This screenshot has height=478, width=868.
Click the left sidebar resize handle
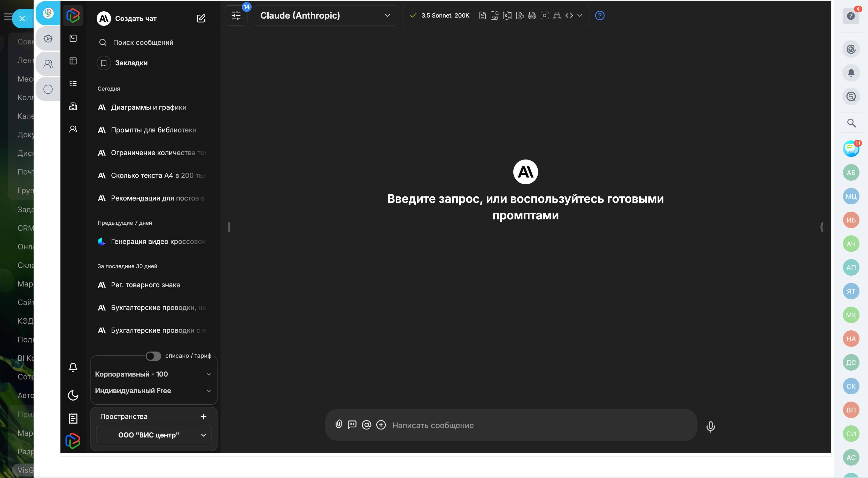coord(229,227)
